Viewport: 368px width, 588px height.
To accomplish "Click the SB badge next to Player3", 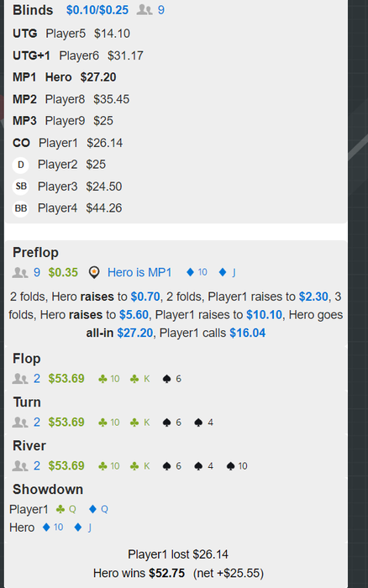I will [21, 186].
